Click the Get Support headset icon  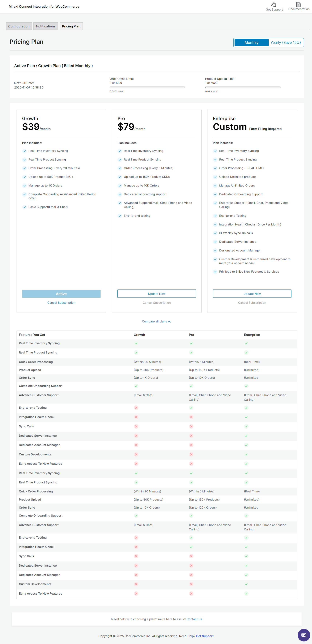tap(274, 5)
